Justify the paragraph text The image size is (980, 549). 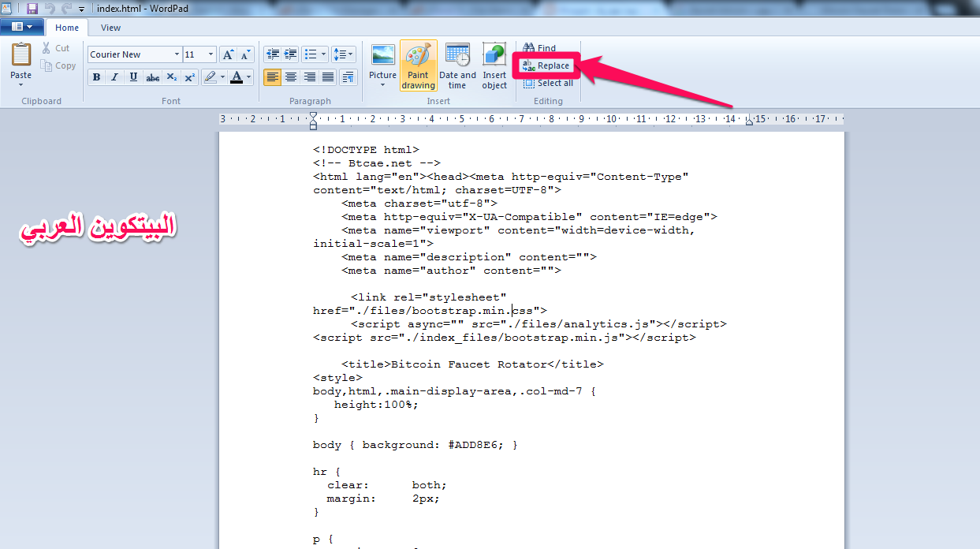coord(328,77)
